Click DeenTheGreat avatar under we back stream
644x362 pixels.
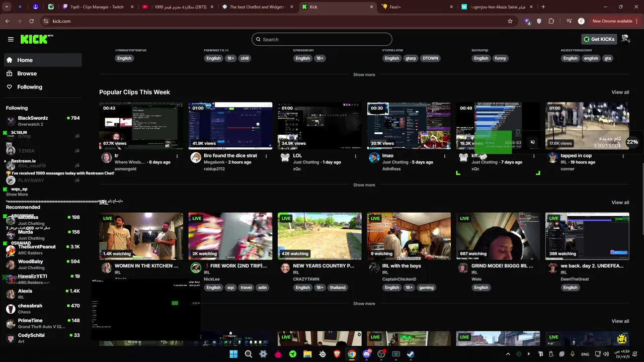pyautogui.click(x=553, y=268)
